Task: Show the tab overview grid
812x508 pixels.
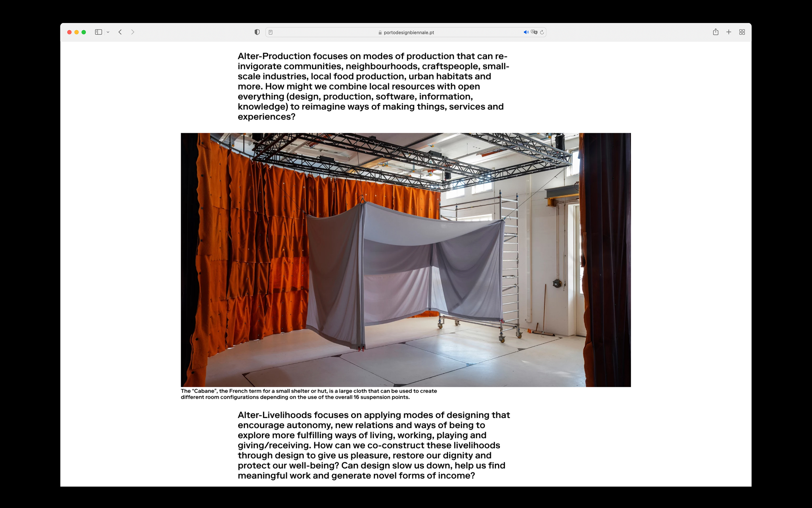Action: point(742,32)
